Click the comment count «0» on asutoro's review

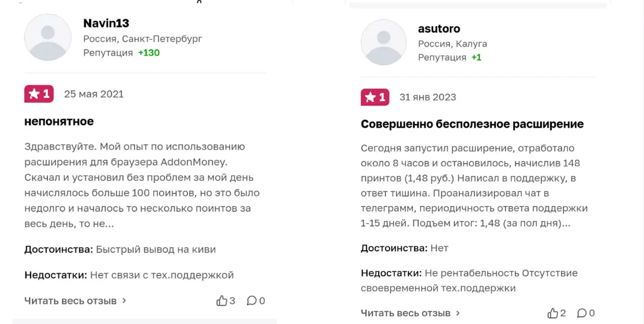593,312
